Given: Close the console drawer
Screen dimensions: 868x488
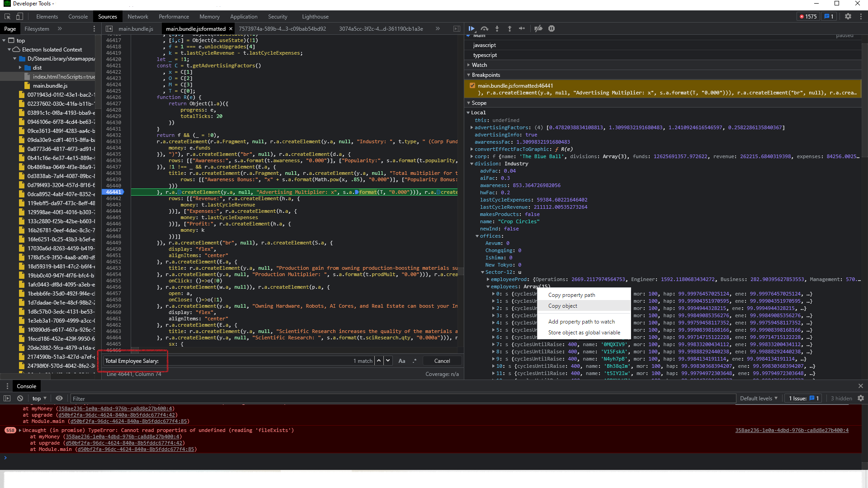Looking at the screenshot, I should [x=861, y=386].
